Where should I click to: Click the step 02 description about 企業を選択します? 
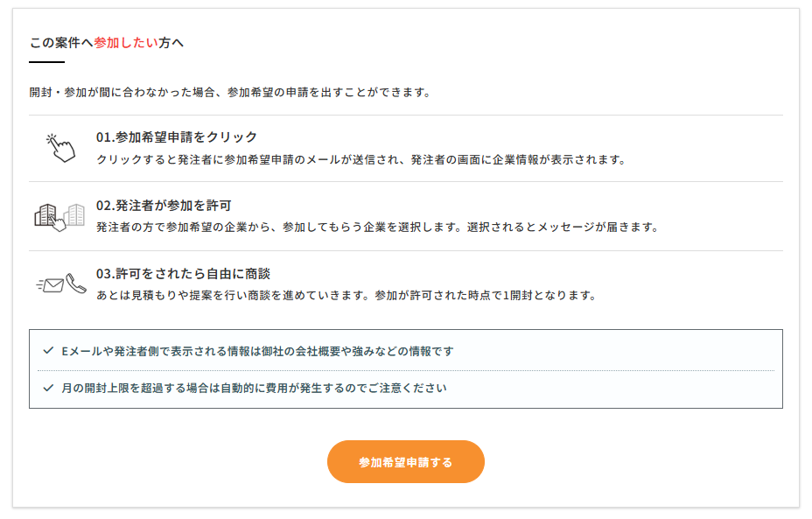click(x=376, y=228)
